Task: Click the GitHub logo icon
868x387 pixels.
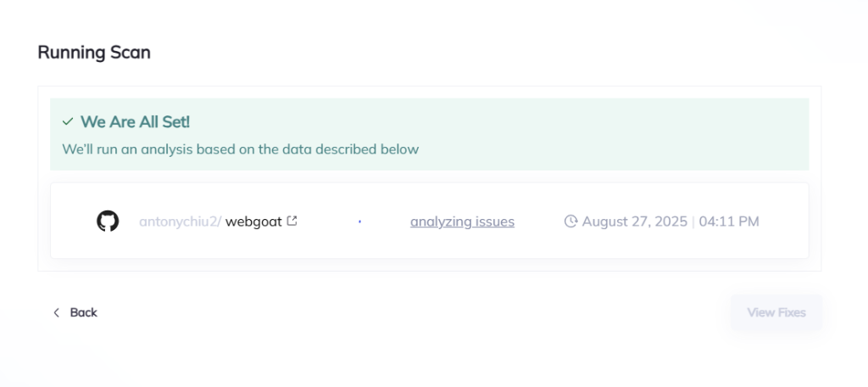Action: 108,222
